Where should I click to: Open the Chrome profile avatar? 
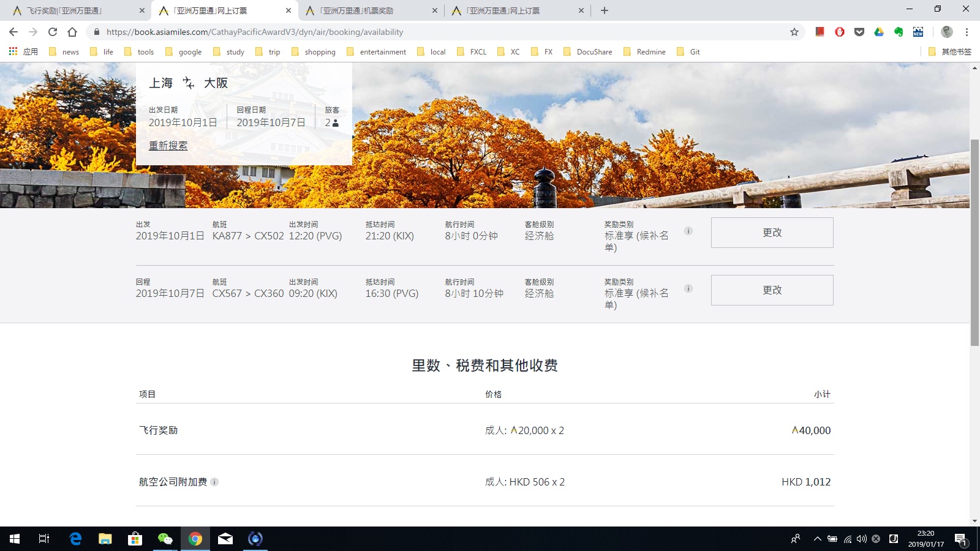947,32
